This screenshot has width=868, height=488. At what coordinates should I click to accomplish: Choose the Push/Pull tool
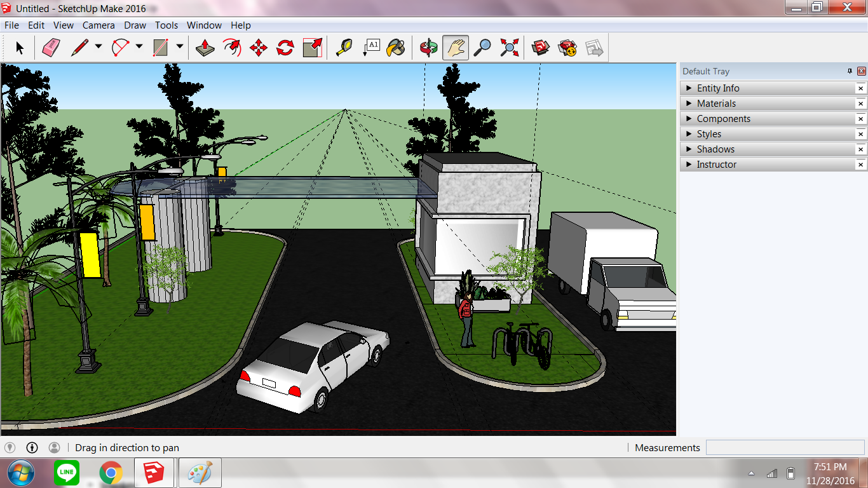(205, 47)
